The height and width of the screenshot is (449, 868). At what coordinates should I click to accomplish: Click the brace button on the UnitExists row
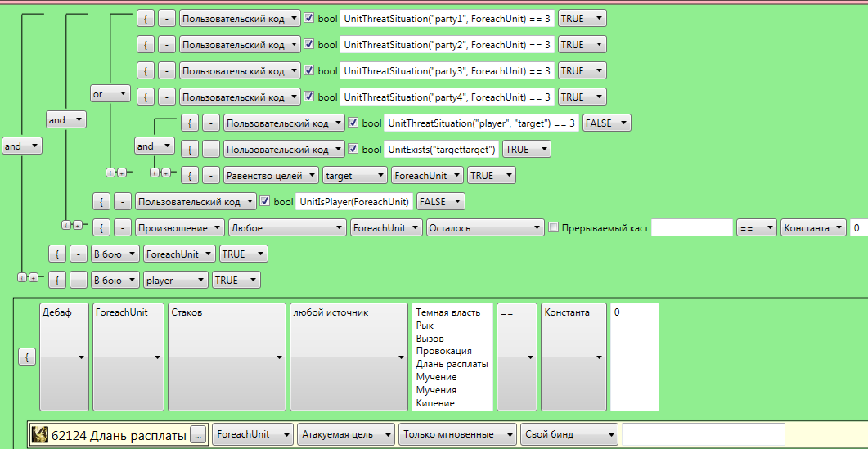(x=189, y=150)
